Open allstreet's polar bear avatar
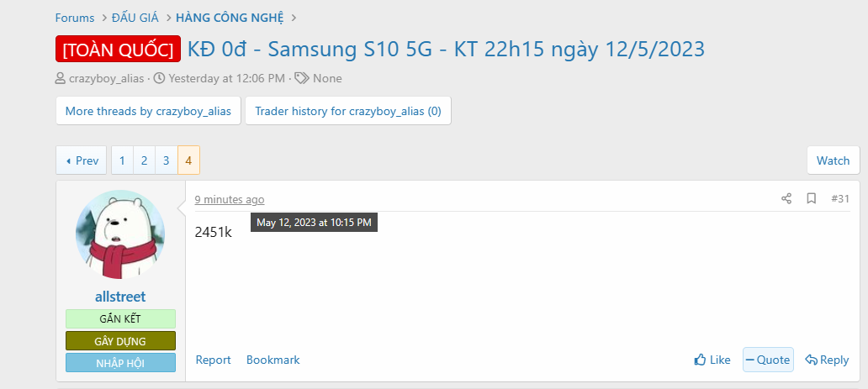Screen dimensions: 868x389 pyautogui.click(x=120, y=234)
